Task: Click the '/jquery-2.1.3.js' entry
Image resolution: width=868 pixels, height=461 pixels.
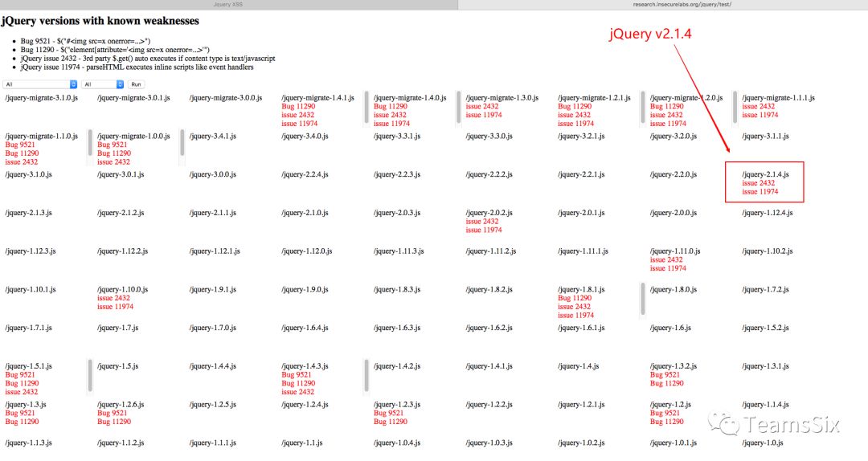Action: click(28, 213)
